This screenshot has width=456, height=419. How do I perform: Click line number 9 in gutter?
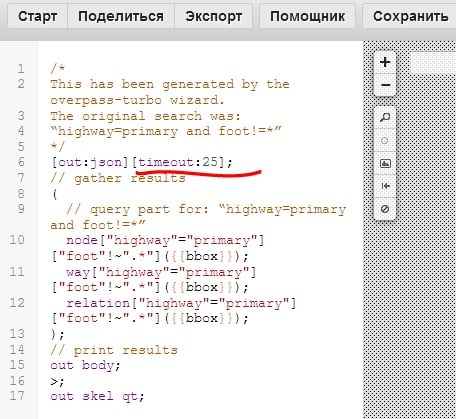tap(21, 209)
